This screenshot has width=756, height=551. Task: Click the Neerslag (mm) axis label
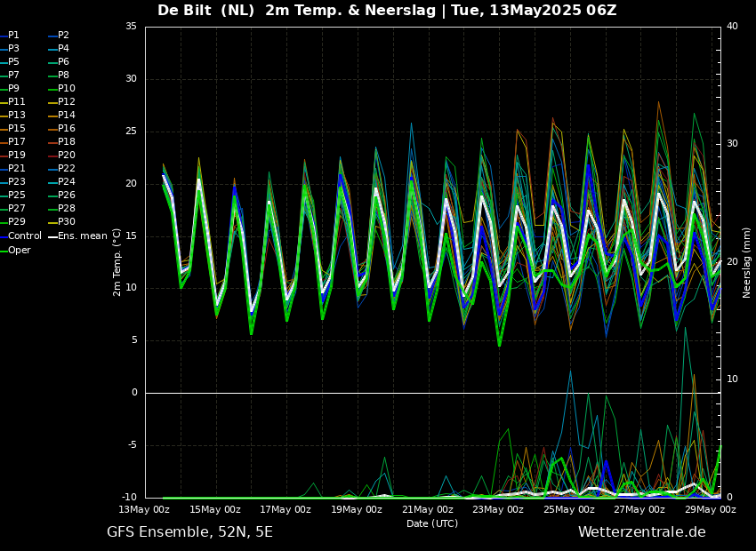click(747, 261)
